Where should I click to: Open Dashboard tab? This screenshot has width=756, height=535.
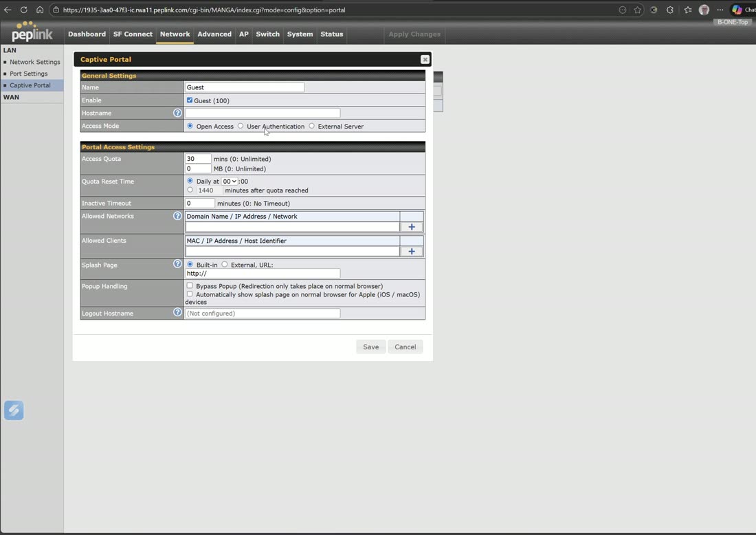click(87, 34)
